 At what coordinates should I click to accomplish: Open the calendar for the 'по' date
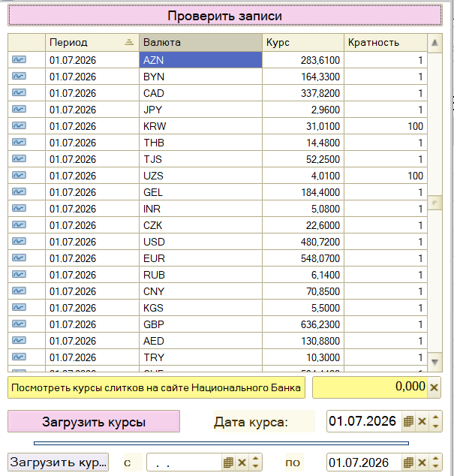tap(408, 462)
